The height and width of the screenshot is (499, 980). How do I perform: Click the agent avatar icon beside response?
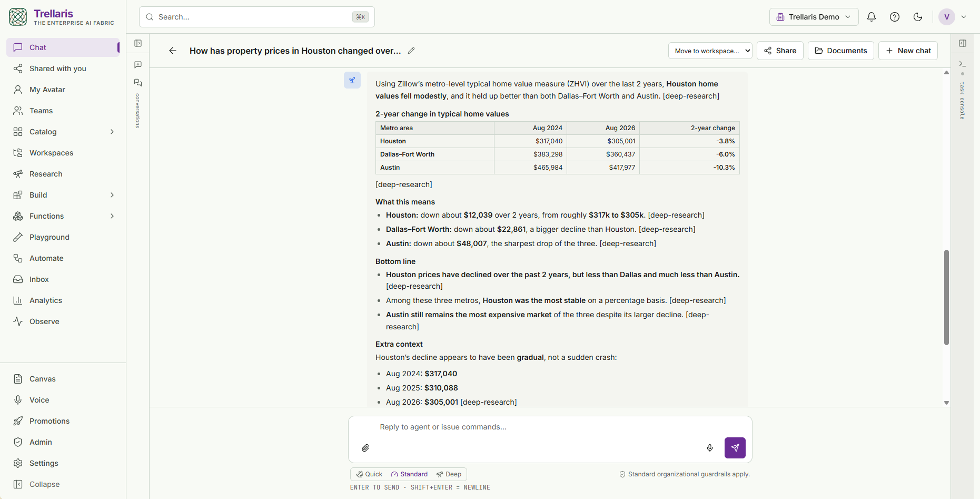point(352,80)
